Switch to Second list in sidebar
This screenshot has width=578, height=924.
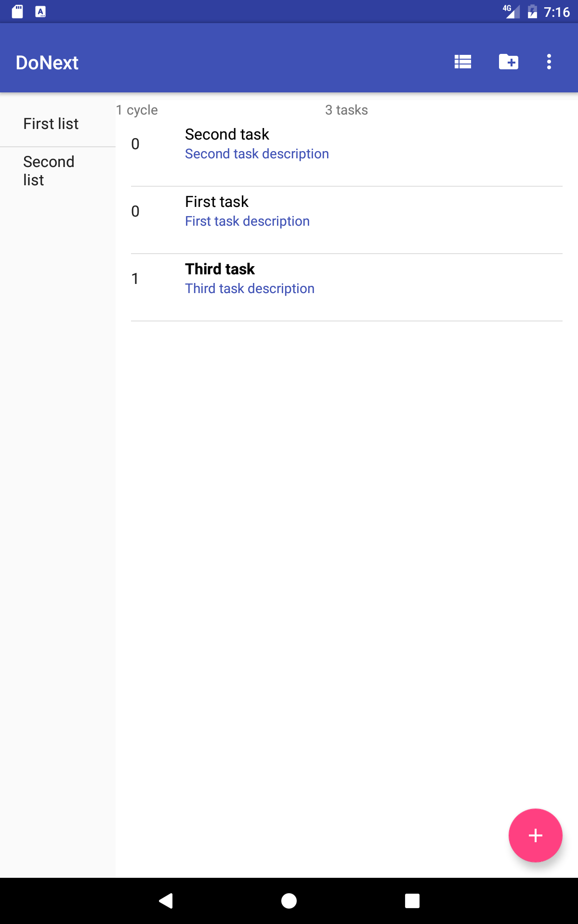[49, 170]
